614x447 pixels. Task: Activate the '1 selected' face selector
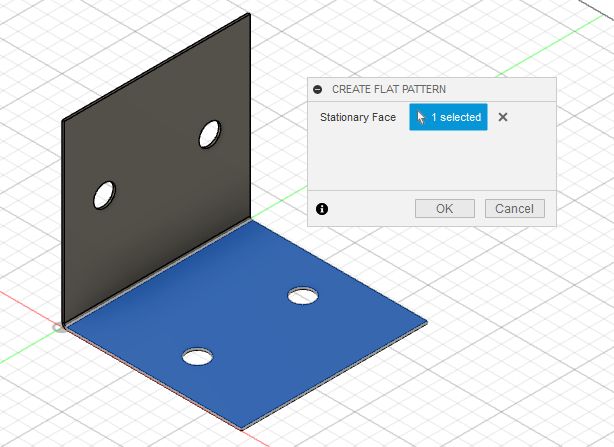click(x=448, y=117)
